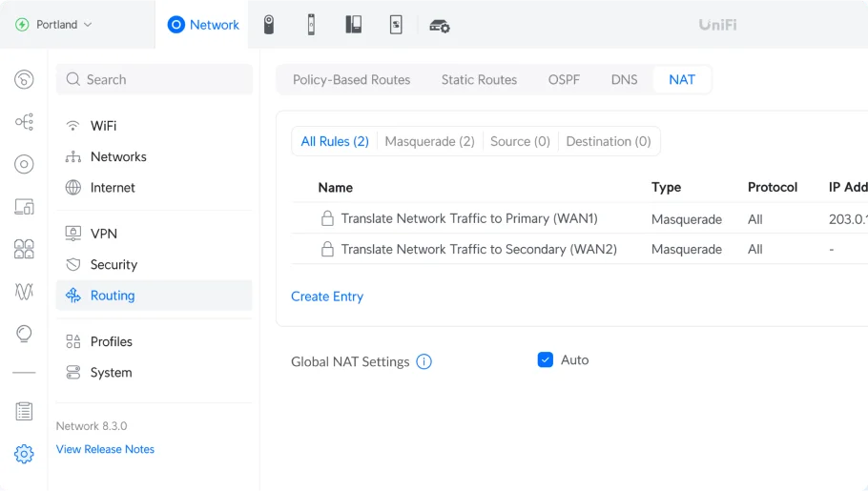
Task: Open the Insights lightbulb icon
Action: pyautogui.click(x=24, y=334)
